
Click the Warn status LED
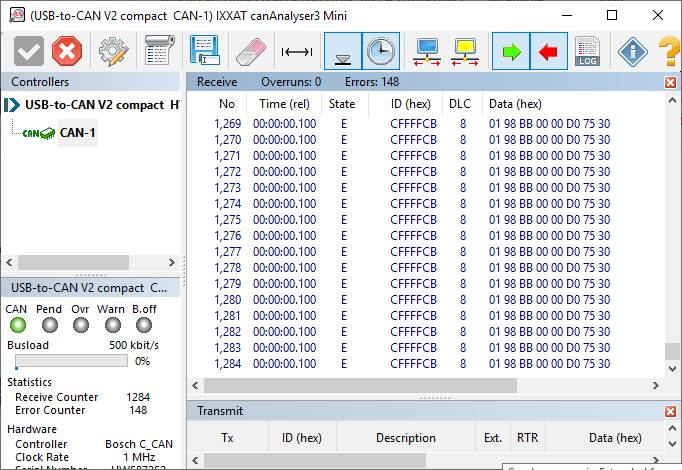[113, 325]
